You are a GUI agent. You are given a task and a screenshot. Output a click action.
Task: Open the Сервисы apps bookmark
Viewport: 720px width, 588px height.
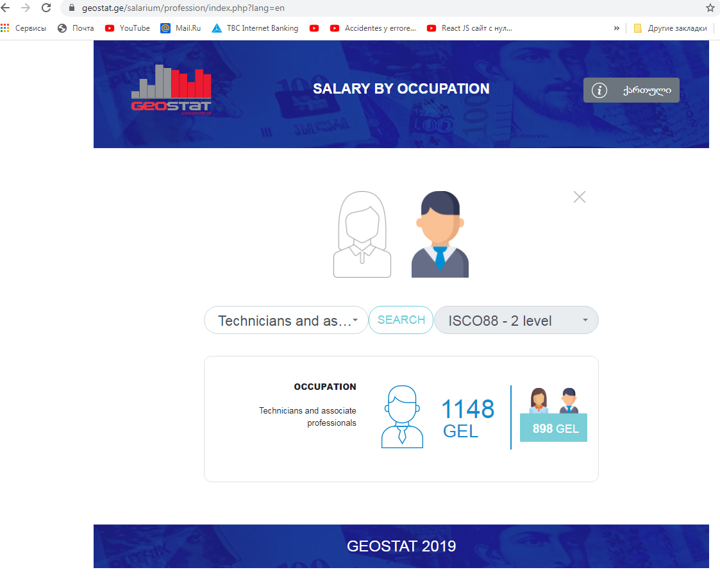coord(24,28)
